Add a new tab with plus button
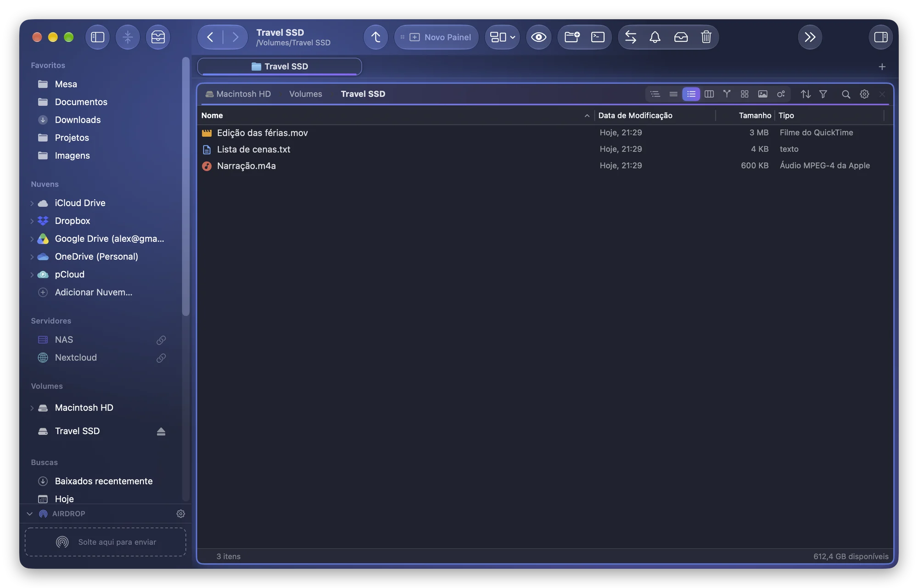The height and width of the screenshot is (588, 918). (x=882, y=67)
